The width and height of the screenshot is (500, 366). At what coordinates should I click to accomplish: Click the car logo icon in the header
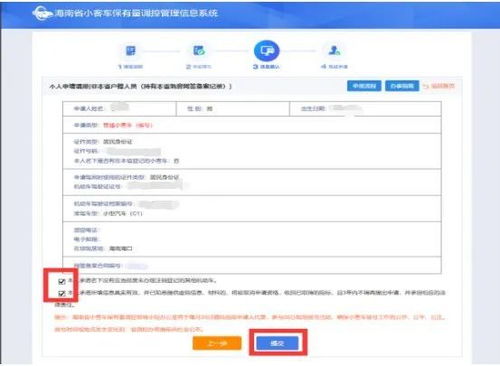tap(42, 13)
